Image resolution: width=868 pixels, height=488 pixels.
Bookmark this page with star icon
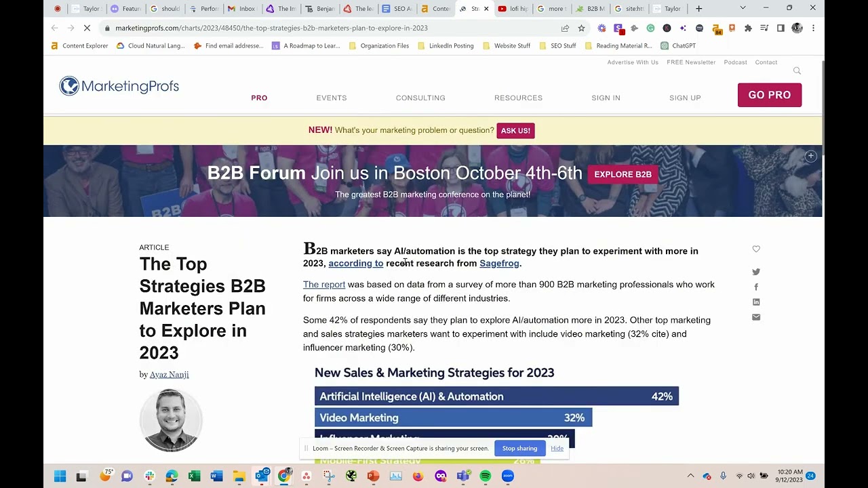point(581,28)
